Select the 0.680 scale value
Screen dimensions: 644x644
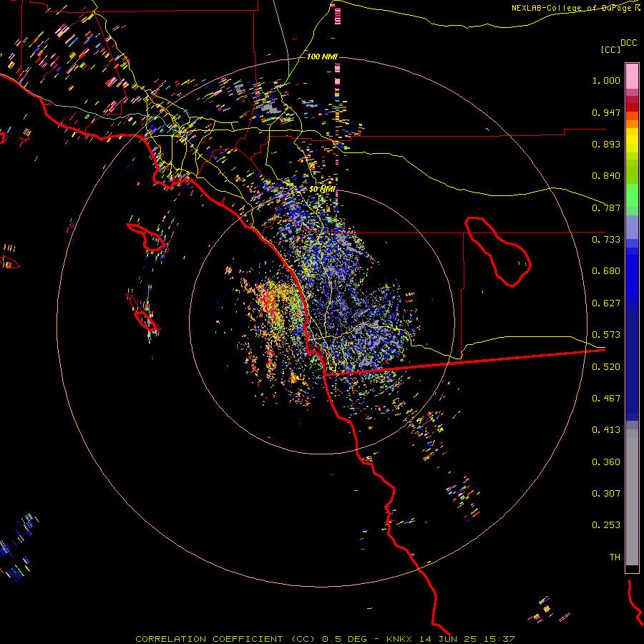[606, 271]
